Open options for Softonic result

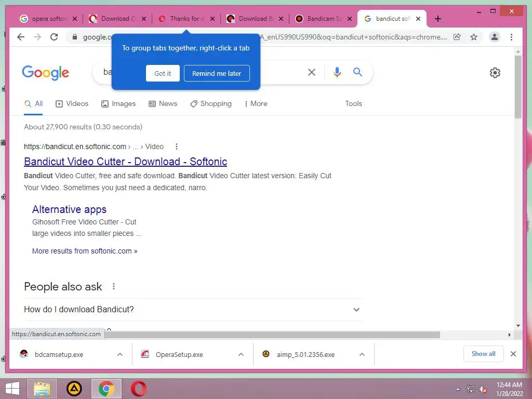click(x=177, y=147)
